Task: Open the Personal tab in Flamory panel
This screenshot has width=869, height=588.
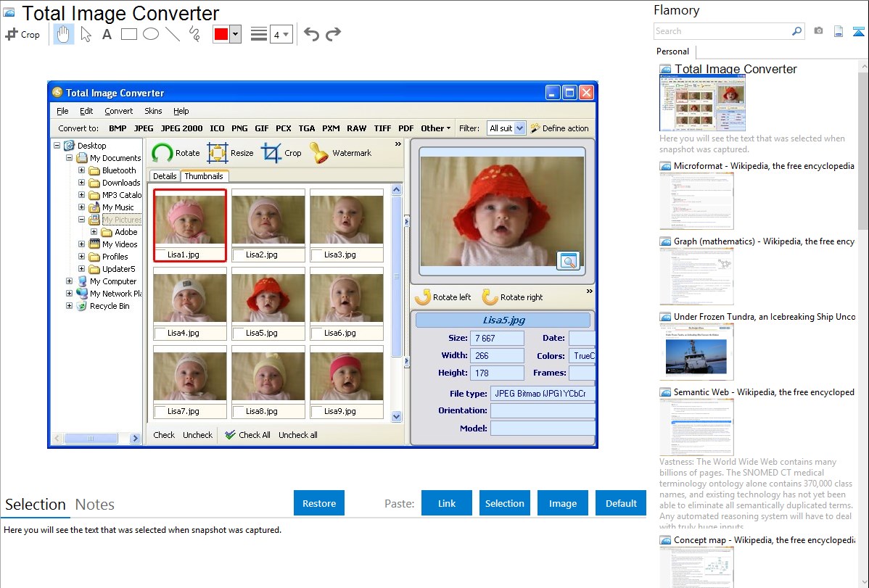Action: [672, 51]
